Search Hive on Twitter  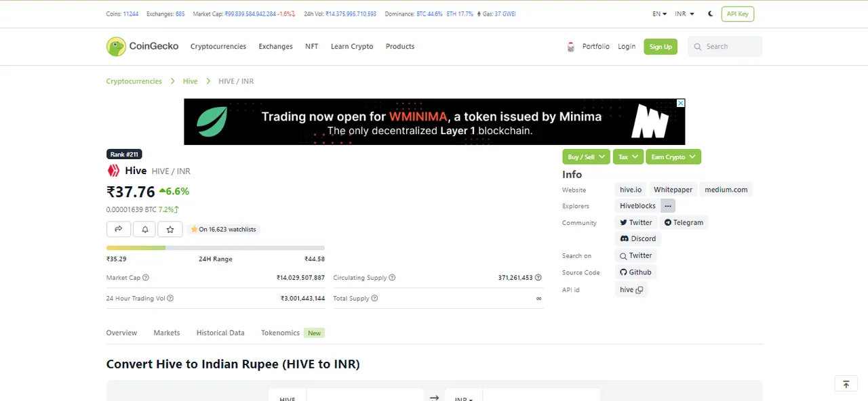636,255
